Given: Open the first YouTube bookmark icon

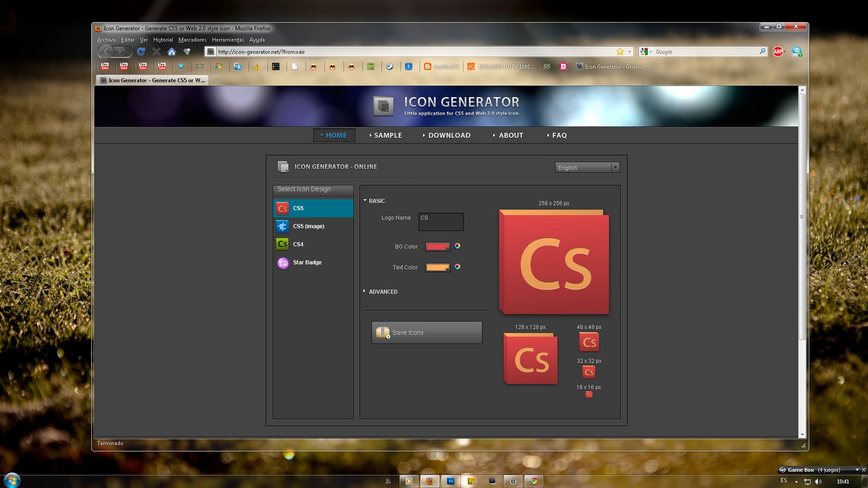Looking at the screenshot, I should coord(105,66).
